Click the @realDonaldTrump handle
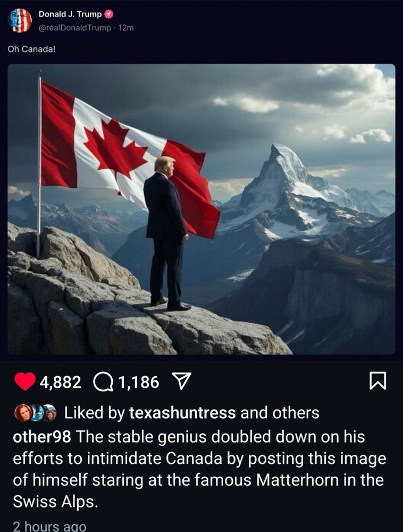 [x=75, y=28]
